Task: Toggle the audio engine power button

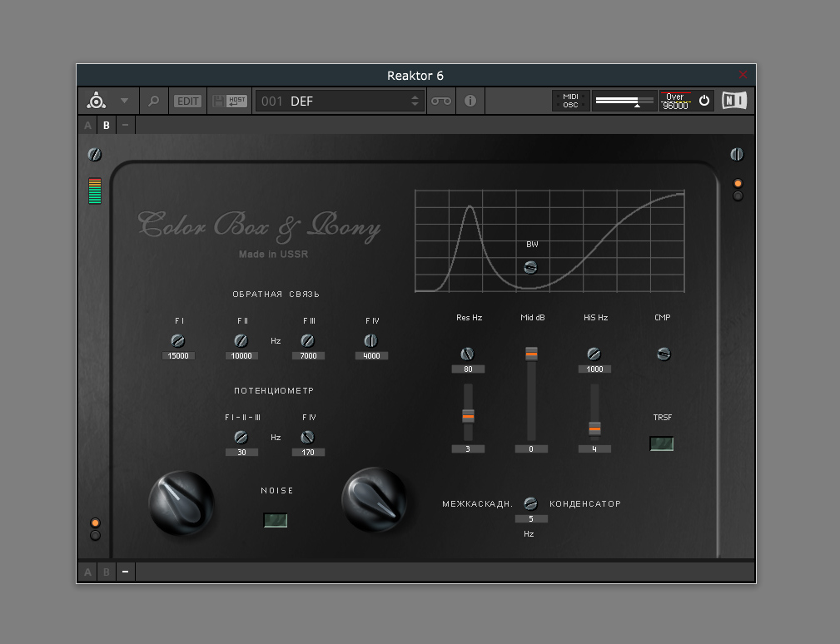Action: click(704, 101)
